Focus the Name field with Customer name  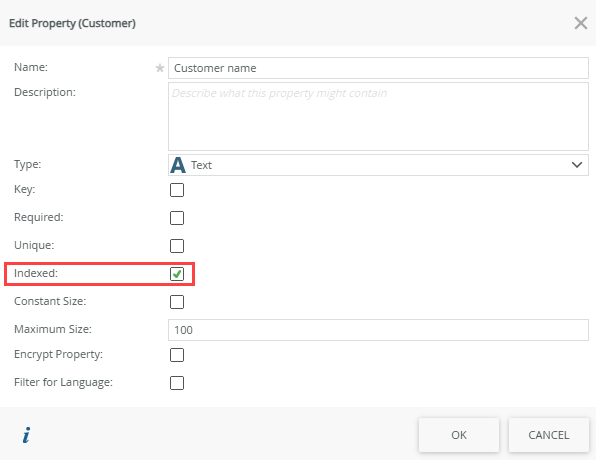(x=378, y=68)
